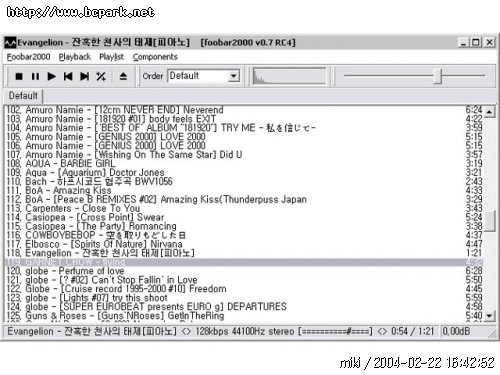The width and height of the screenshot is (500, 375).
Task: Select track 108 AQUA BARBIE GIRL
Action: point(244,164)
